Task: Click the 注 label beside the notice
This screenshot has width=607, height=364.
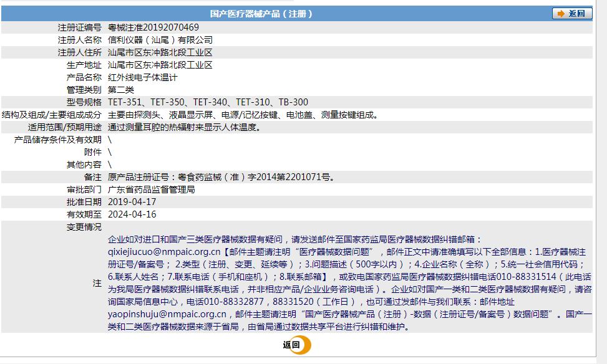Action: (97, 283)
